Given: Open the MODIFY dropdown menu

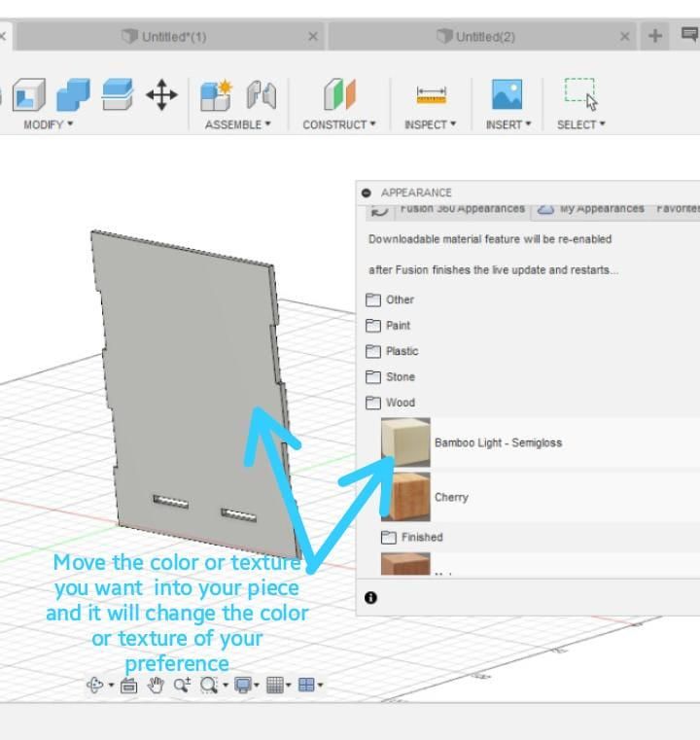Looking at the screenshot, I should (x=48, y=124).
